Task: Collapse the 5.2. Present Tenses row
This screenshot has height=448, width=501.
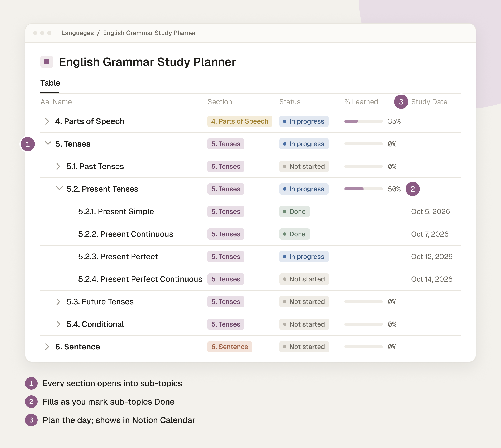Action: 59,188
